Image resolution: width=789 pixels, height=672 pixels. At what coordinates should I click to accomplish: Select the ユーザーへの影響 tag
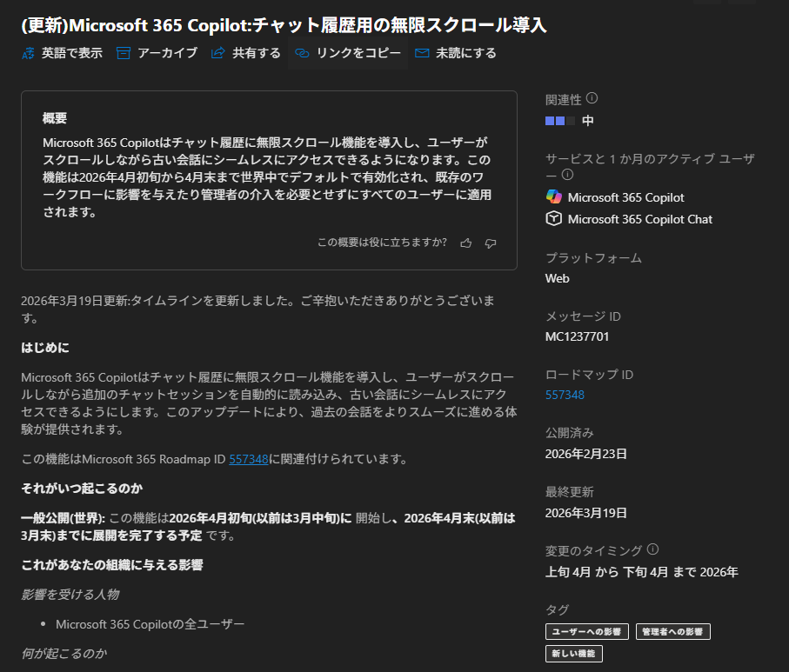587,631
